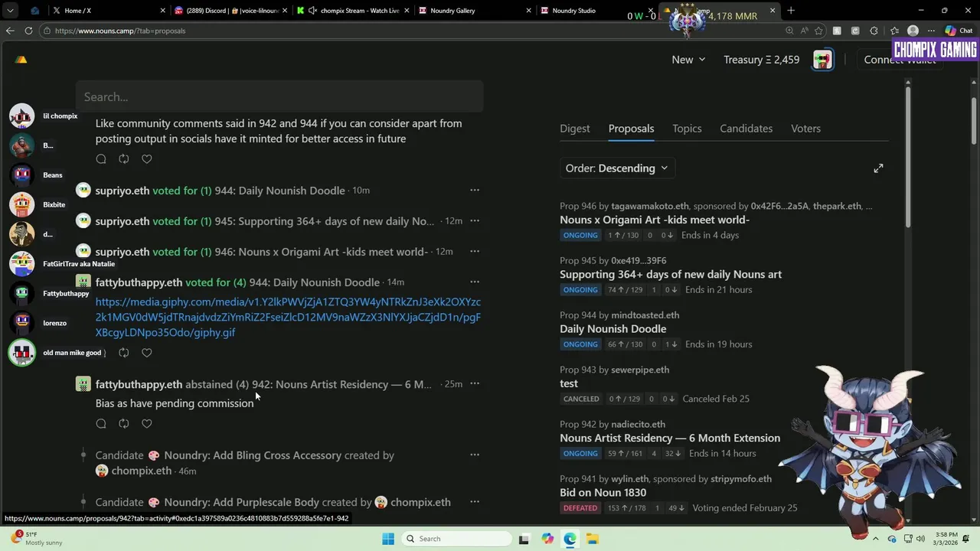Open the Voters tab
980x551 pixels.
805,129
